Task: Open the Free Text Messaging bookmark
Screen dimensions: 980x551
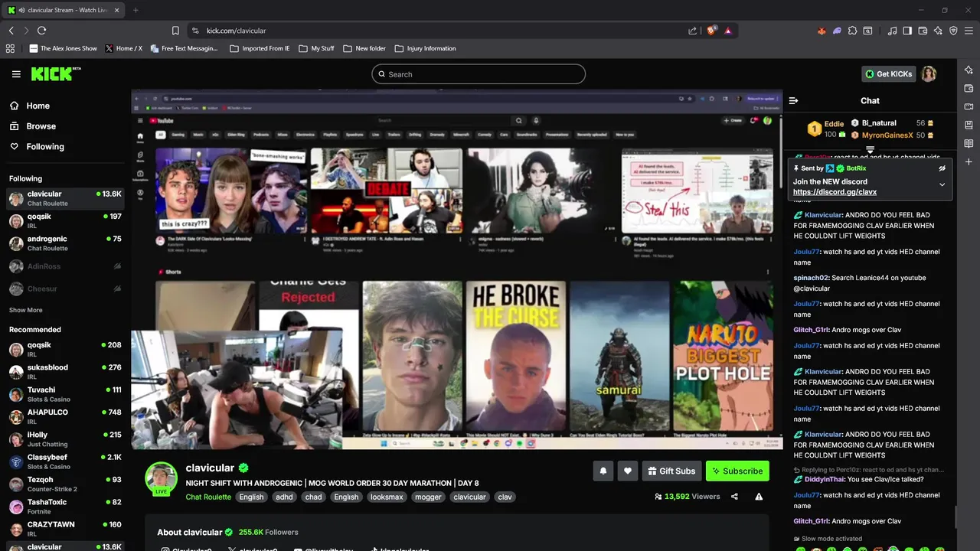Action: pos(185,48)
